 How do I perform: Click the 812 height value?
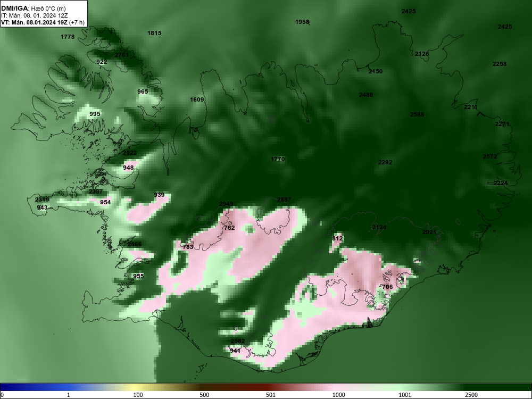tap(337, 238)
